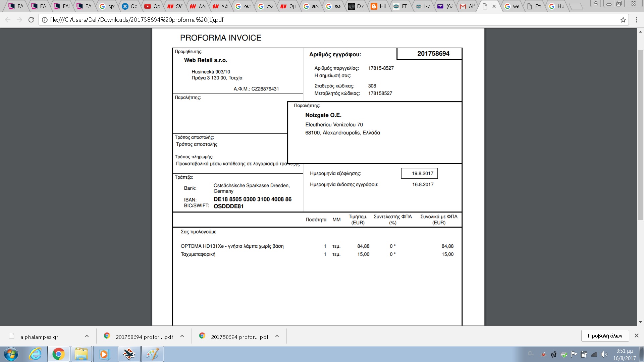Switch to the YouTube tab
This screenshot has width=644, height=362.
[x=152, y=6]
